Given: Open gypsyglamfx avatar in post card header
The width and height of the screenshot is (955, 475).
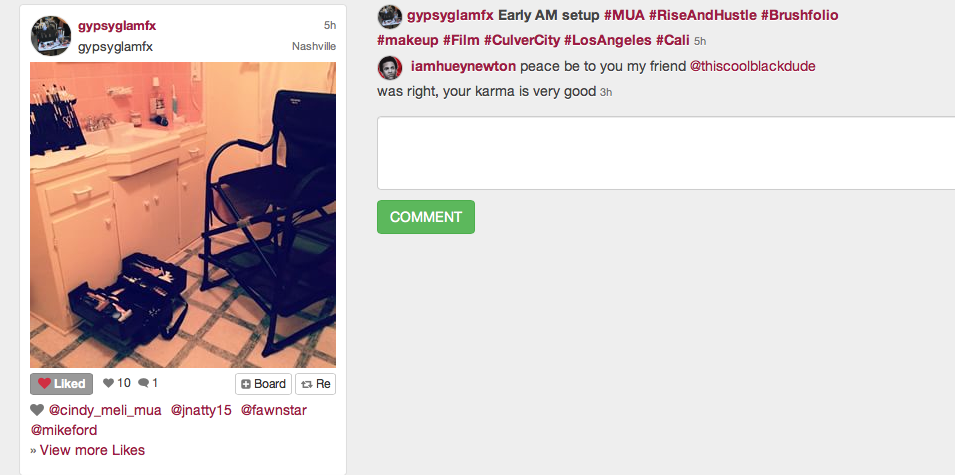Looking at the screenshot, I should click(51, 36).
